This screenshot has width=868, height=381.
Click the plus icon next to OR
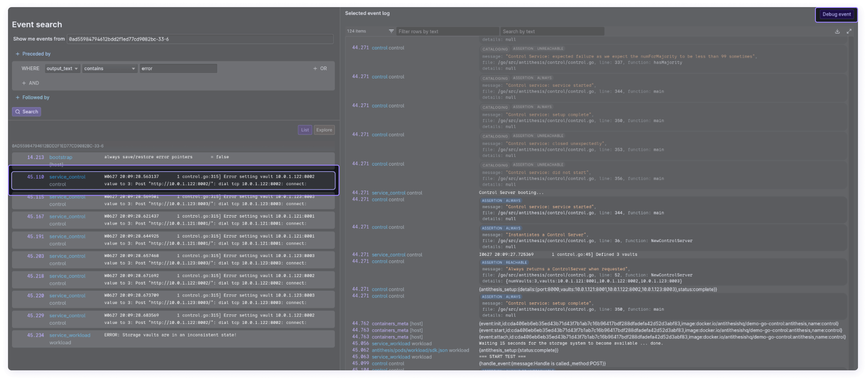(x=315, y=68)
